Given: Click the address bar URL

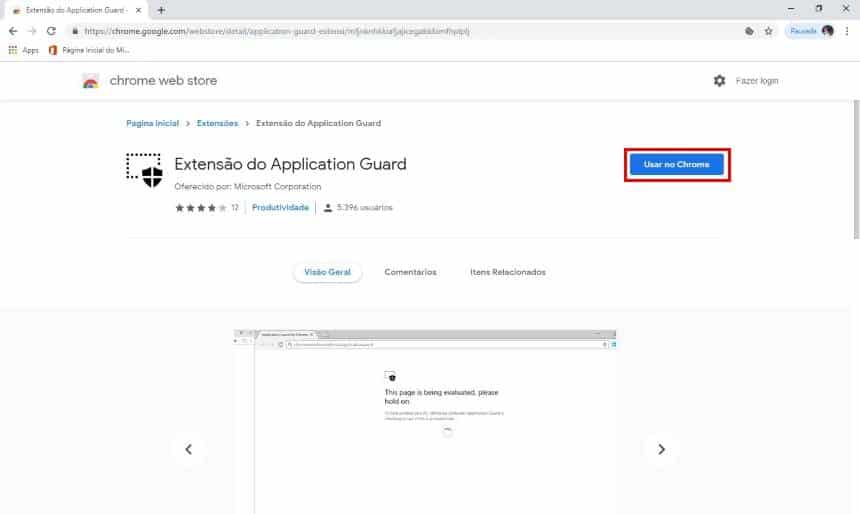Looking at the screenshot, I should tap(276, 31).
